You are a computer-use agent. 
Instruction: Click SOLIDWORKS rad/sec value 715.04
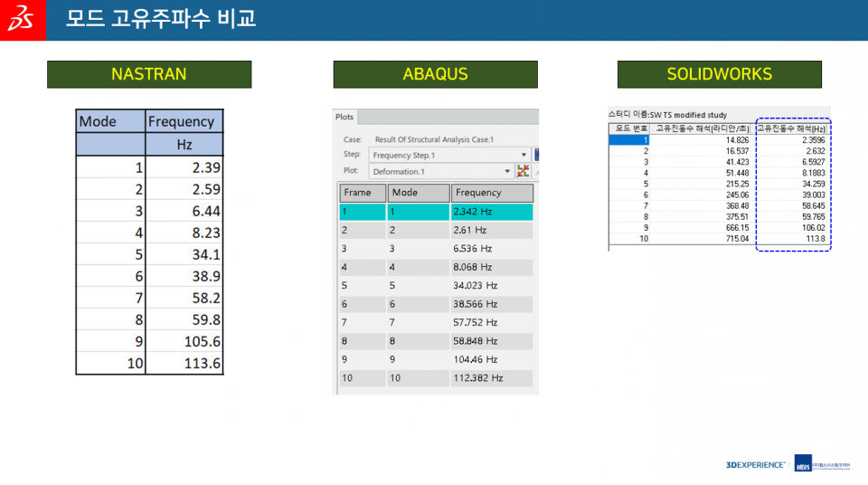point(738,239)
